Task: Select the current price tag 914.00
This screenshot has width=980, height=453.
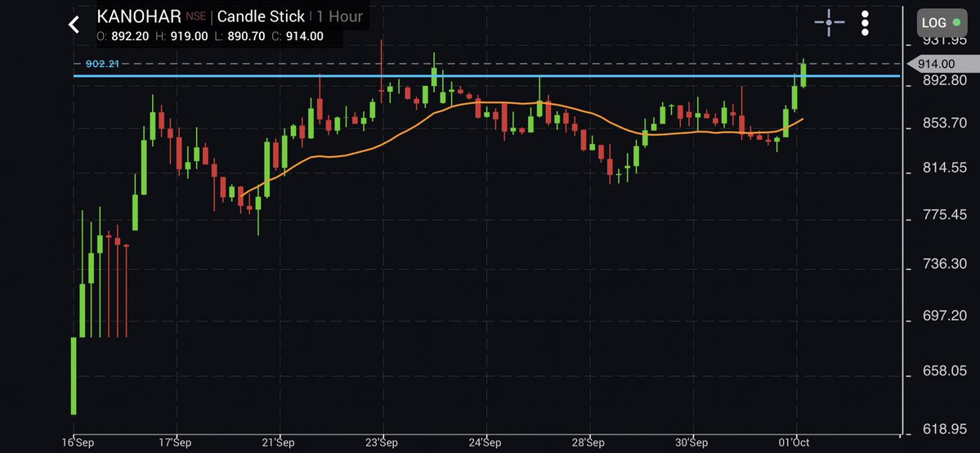Action: [942, 64]
